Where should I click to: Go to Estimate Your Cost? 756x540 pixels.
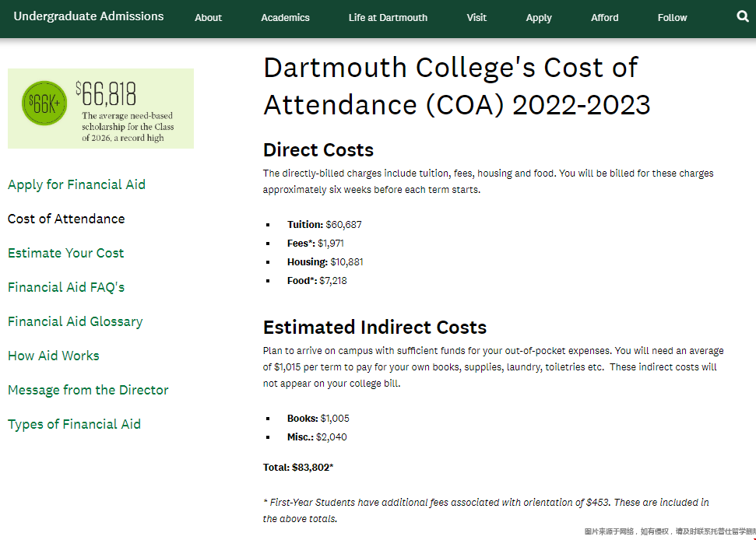pyautogui.click(x=65, y=253)
